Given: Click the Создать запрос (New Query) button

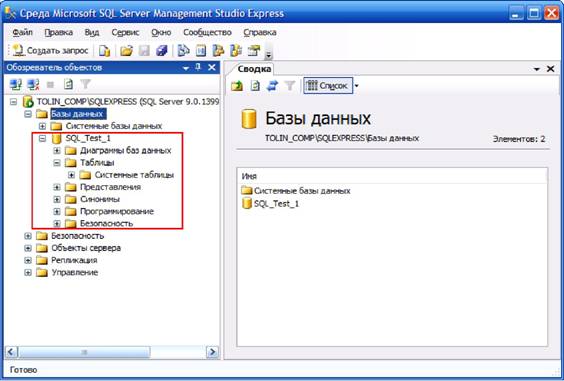Looking at the screenshot, I should coord(51,51).
